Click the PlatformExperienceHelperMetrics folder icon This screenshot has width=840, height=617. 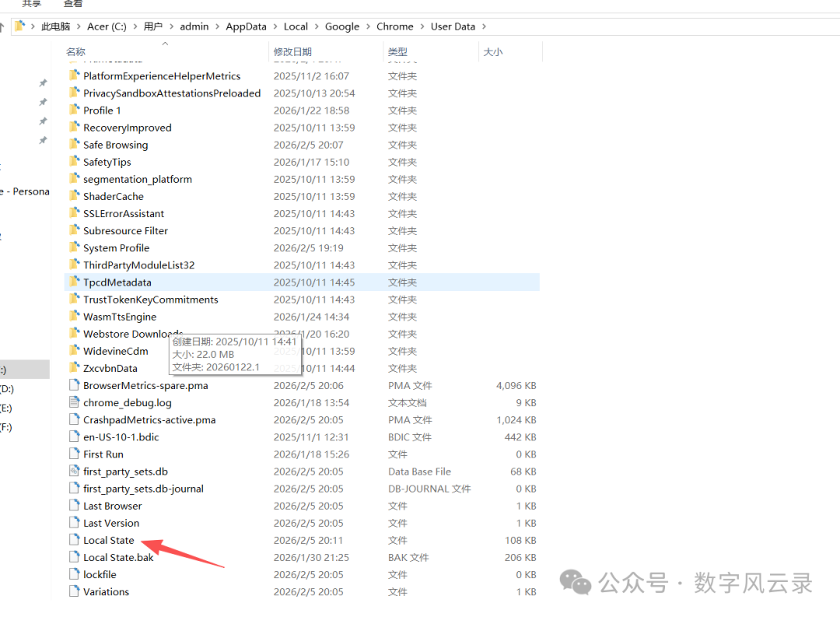point(74,75)
